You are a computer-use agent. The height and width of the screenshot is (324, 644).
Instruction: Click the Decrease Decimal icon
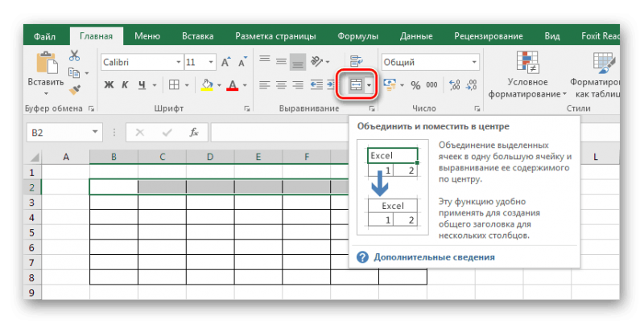(471, 85)
